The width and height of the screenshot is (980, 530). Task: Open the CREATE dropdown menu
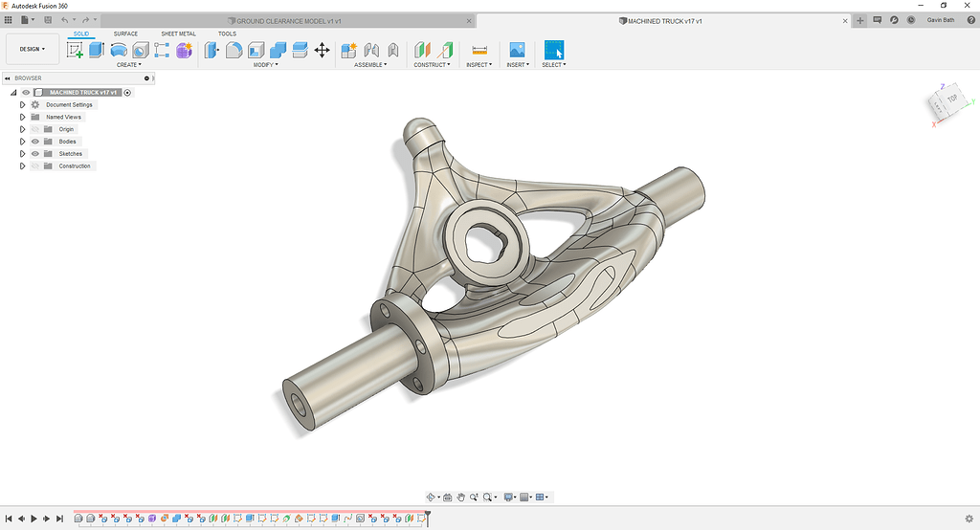(129, 65)
